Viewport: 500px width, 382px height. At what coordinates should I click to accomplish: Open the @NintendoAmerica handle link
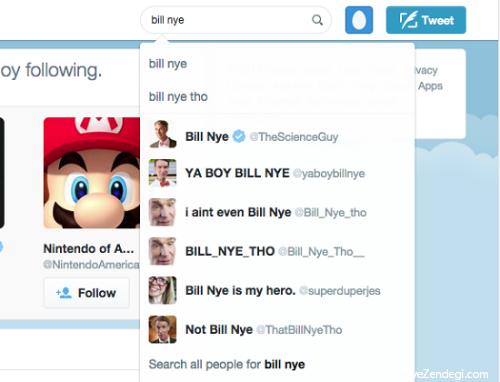click(91, 265)
